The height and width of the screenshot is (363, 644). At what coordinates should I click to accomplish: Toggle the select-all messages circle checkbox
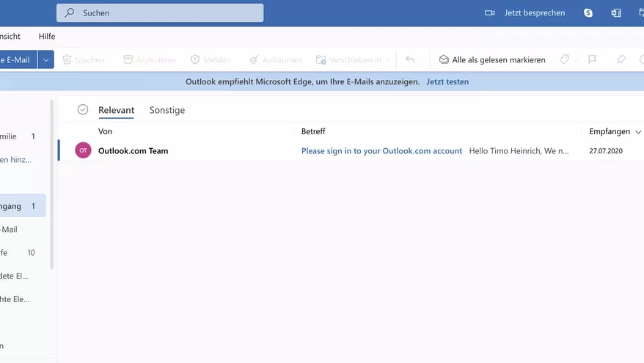83,110
